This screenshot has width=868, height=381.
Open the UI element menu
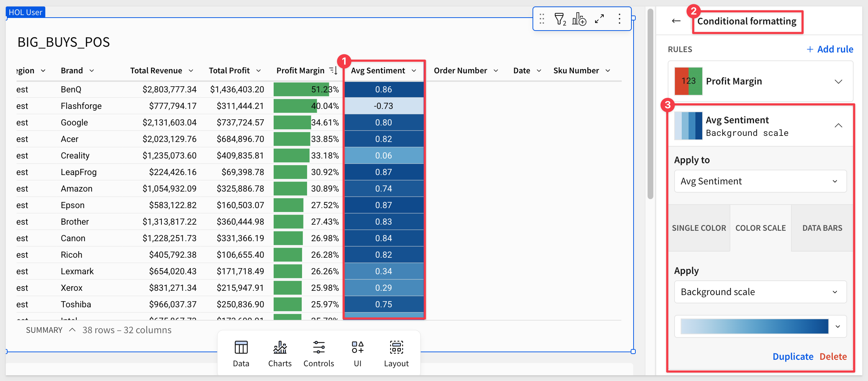point(357,354)
